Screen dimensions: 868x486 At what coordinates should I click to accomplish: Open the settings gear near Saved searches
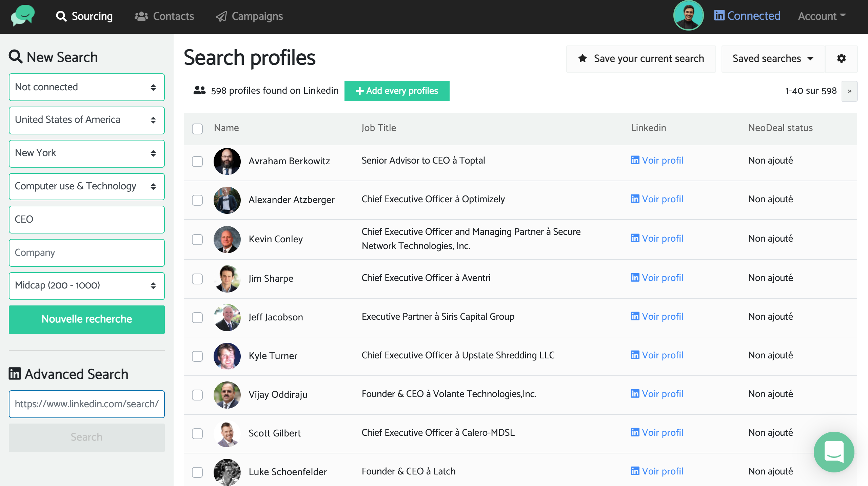click(x=841, y=58)
